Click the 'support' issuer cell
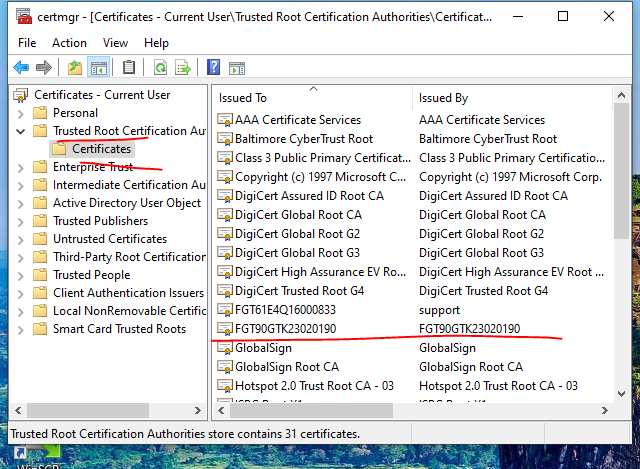The width and height of the screenshot is (640, 469). coord(439,310)
